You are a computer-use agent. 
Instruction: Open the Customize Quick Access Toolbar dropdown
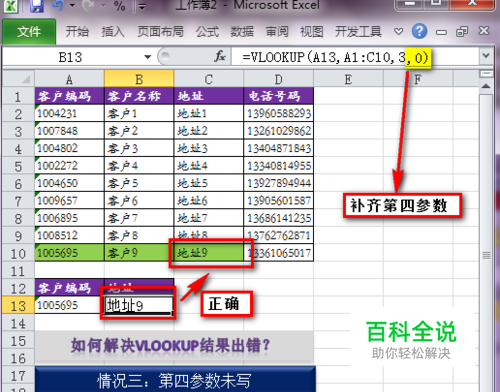pos(142,6)
